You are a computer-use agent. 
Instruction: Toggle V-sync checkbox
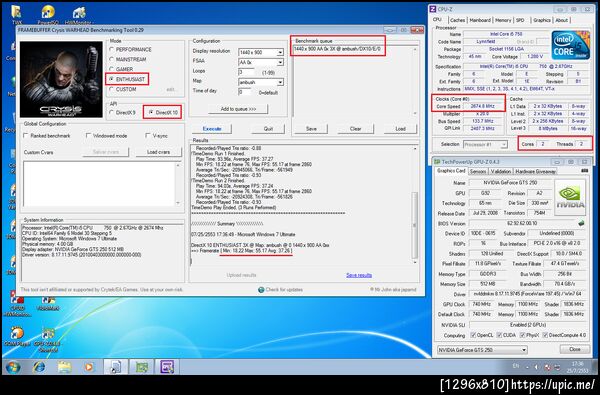pos(148,135)
